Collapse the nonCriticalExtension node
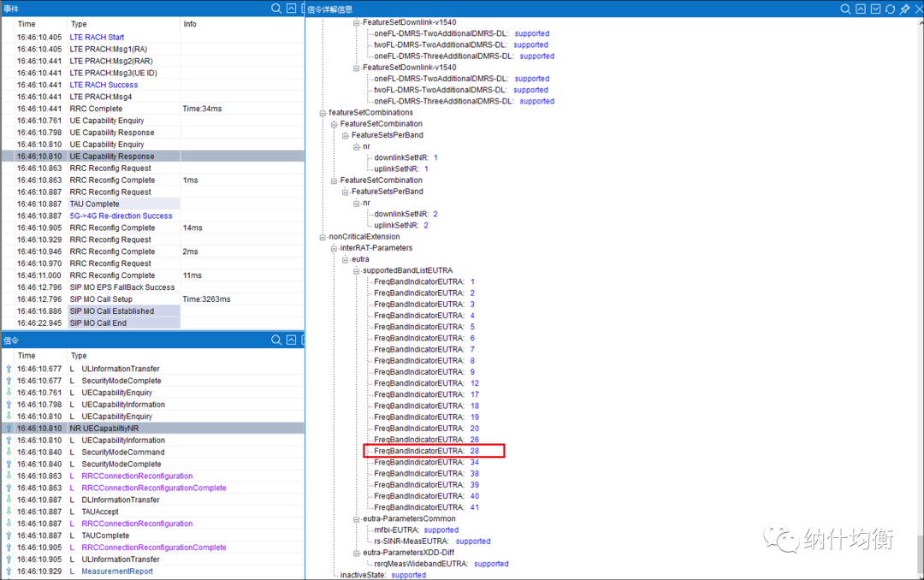 pos(323,237)
